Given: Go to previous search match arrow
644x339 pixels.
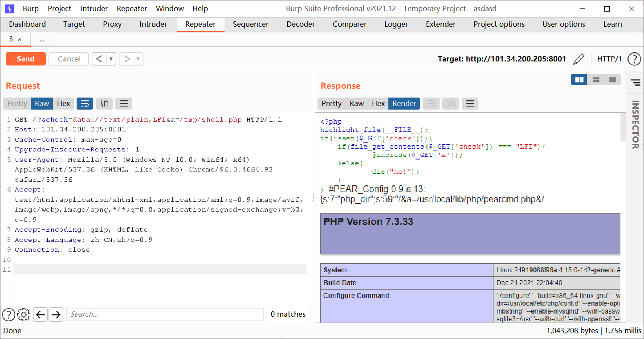Looking at the screenshot, I should (41, 314).
